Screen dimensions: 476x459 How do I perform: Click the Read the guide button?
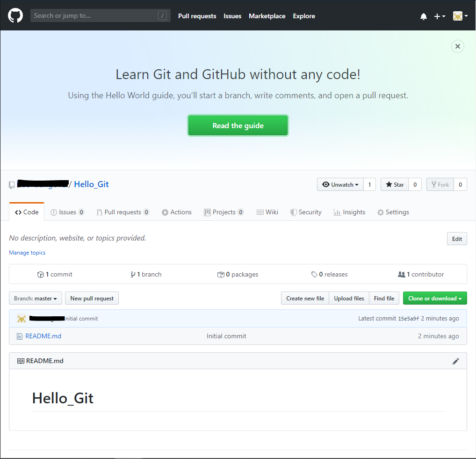[x=238, y=125]
